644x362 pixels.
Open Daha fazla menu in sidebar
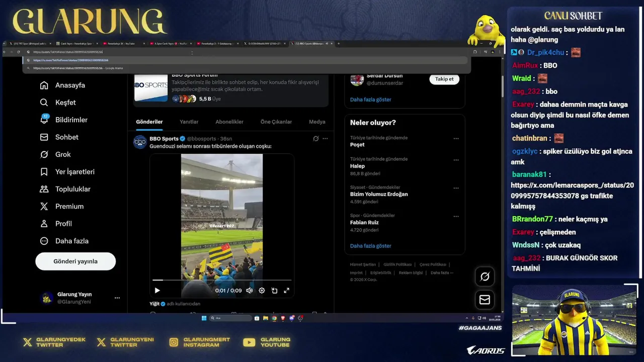pyautogui.click(x=64, y=241)
